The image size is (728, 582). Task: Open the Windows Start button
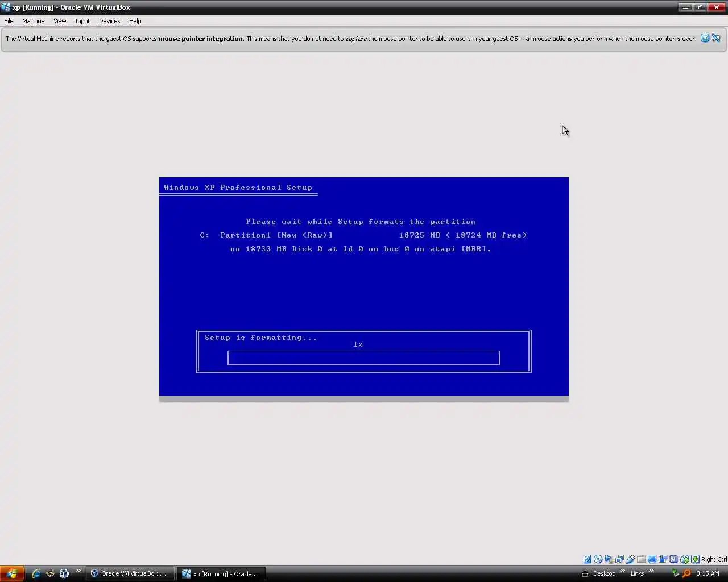(x=12, y=573)
